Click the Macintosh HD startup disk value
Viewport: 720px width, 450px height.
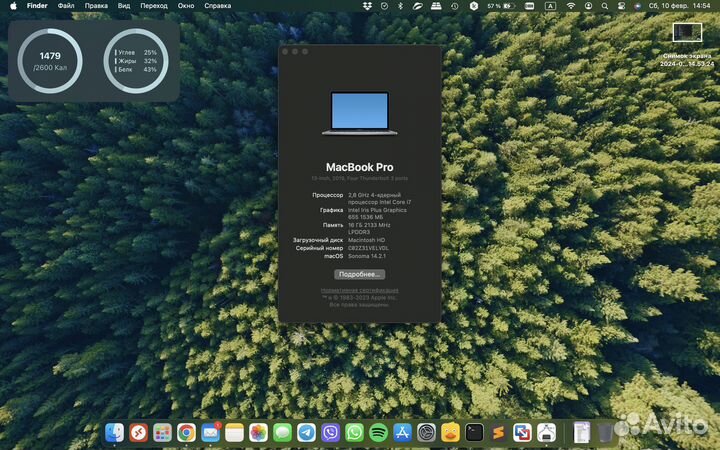[x=366, y=240]
